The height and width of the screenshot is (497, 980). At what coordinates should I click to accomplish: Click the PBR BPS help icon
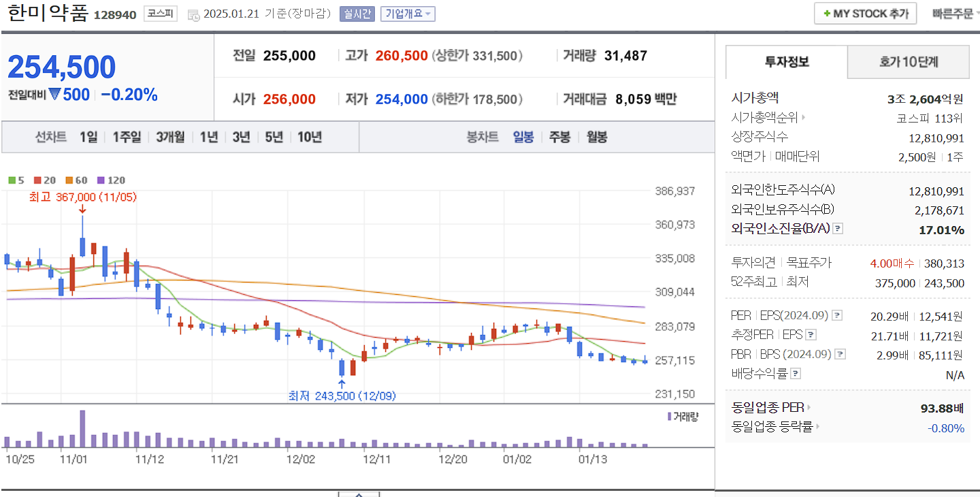[840, 354]
